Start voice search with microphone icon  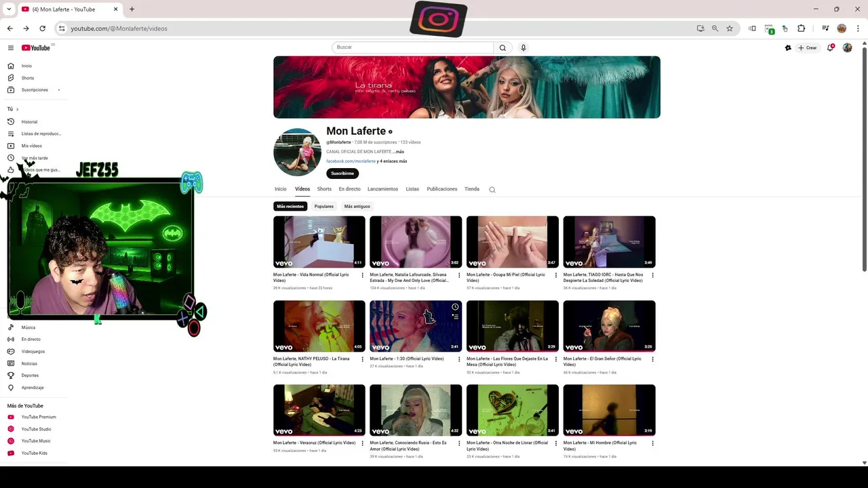523,47
